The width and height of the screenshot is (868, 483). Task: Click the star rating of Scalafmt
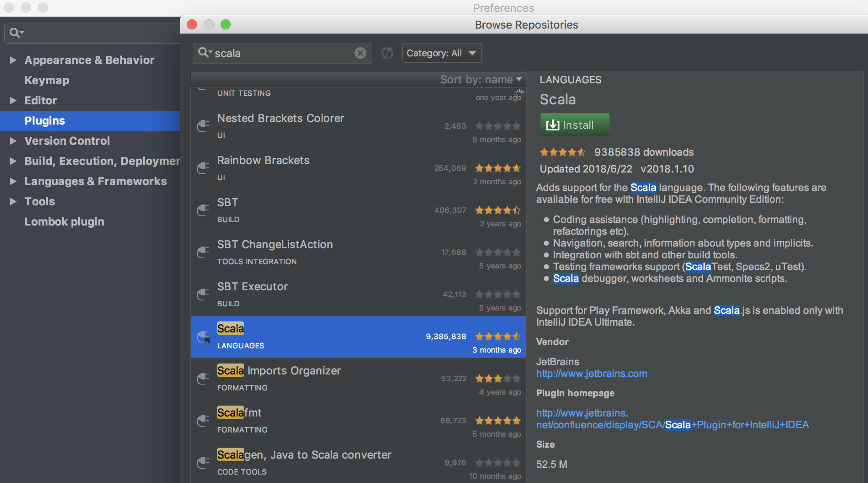[498, 421]
